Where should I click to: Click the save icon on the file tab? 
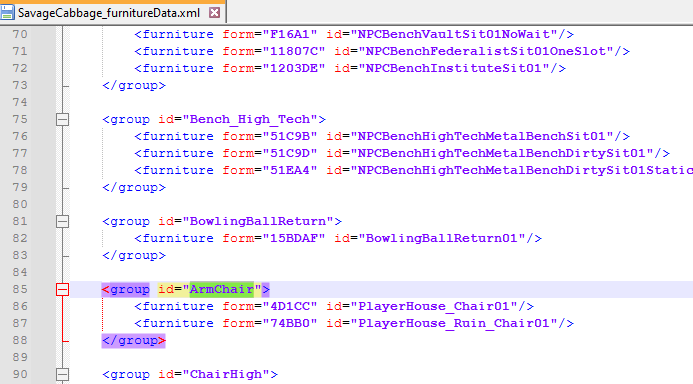pyautogui.click(x=7, y=13)
